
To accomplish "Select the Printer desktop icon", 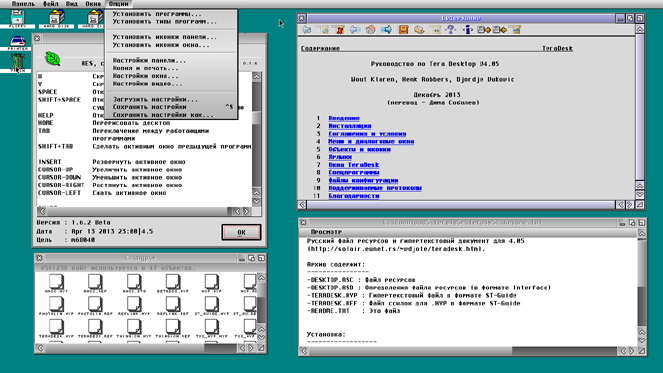I will point(17,44).
